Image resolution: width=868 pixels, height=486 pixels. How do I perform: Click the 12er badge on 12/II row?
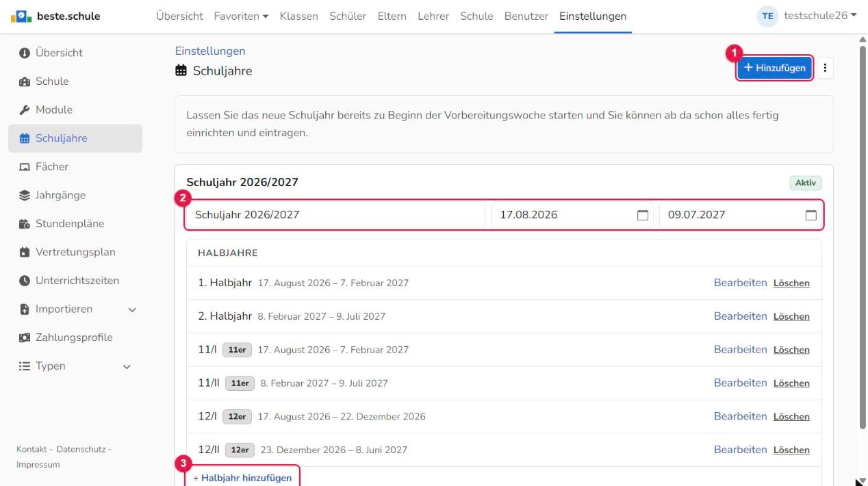coord(240,450)
